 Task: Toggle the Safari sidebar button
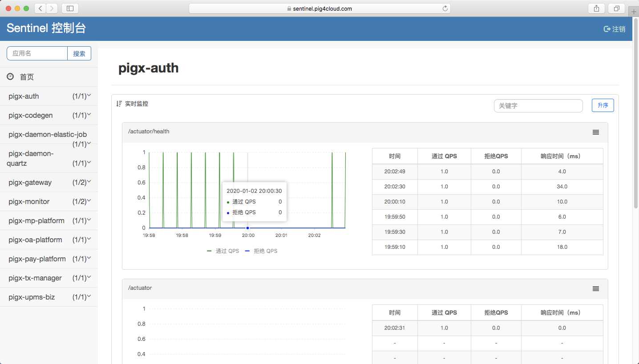70,8
